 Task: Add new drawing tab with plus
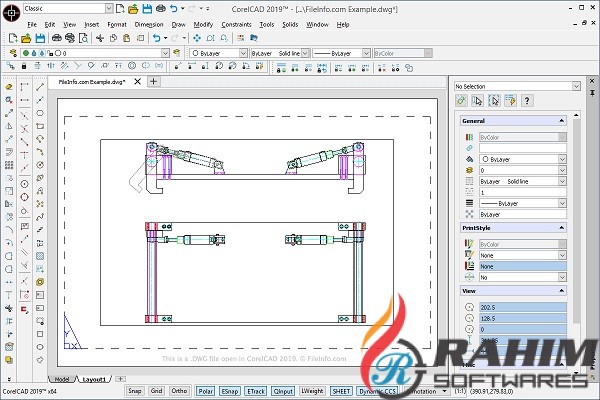coord(153,81)
